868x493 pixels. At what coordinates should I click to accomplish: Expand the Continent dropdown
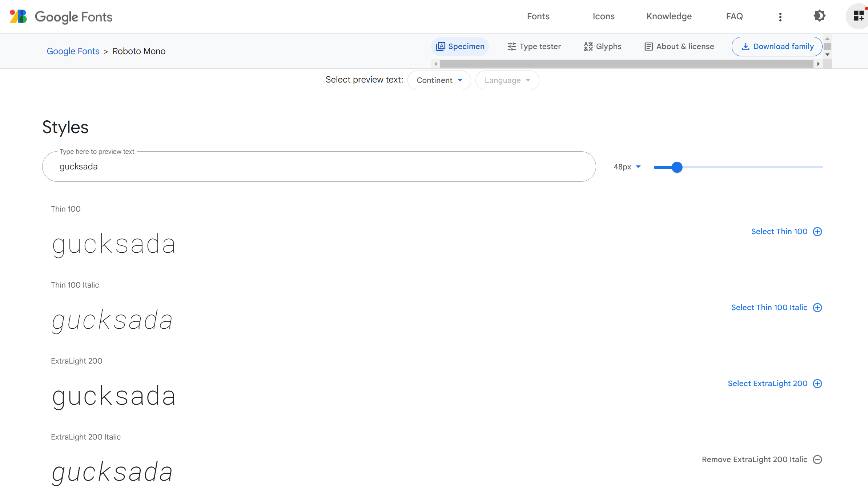tap(439, 80)
